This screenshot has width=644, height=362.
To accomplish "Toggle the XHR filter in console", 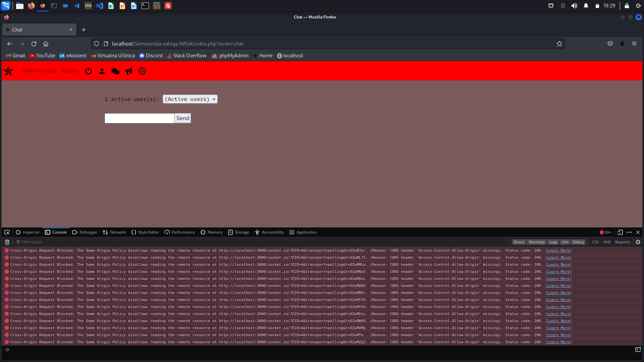I will point(607,242).
